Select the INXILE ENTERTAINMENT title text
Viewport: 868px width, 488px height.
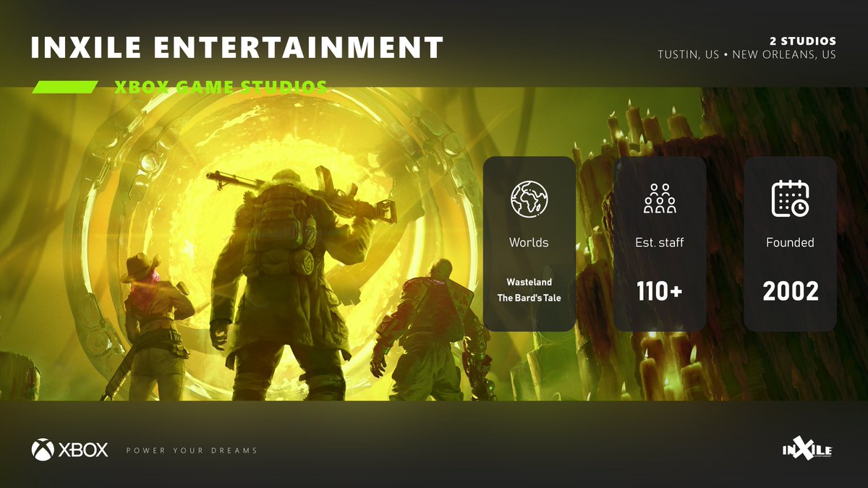(237, 48)
